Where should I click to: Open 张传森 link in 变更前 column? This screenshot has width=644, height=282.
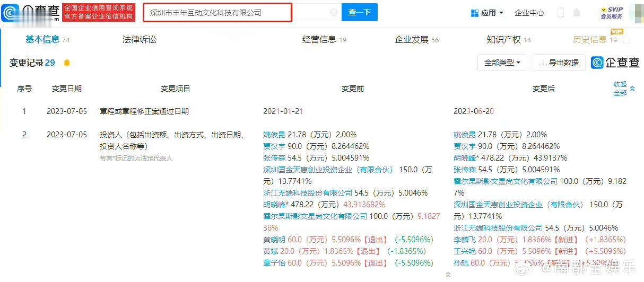pos(273,158)
